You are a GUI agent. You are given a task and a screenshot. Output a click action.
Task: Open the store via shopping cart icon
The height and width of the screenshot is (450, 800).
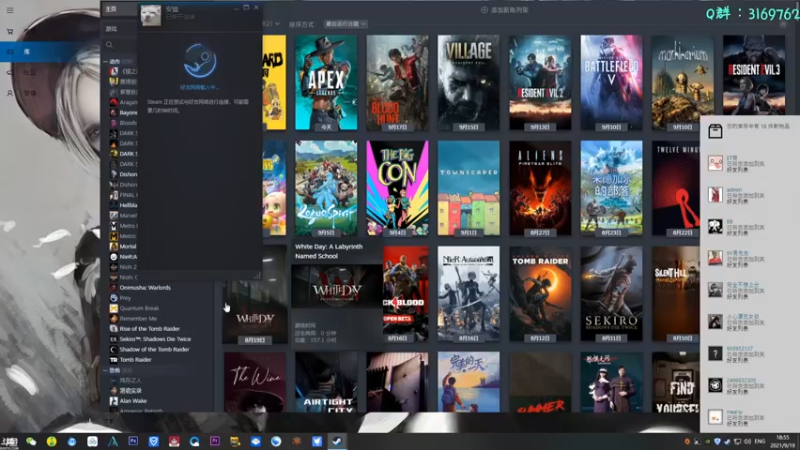pos(10,32)
